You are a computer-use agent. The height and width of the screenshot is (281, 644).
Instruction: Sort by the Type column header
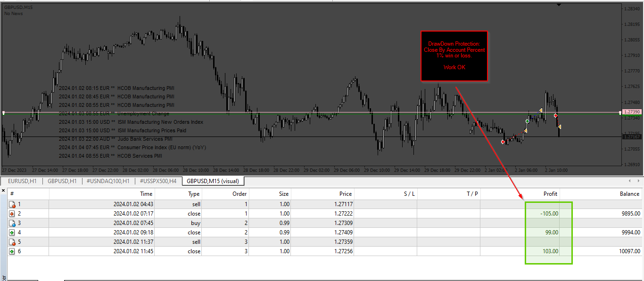[x=178, y=193]
